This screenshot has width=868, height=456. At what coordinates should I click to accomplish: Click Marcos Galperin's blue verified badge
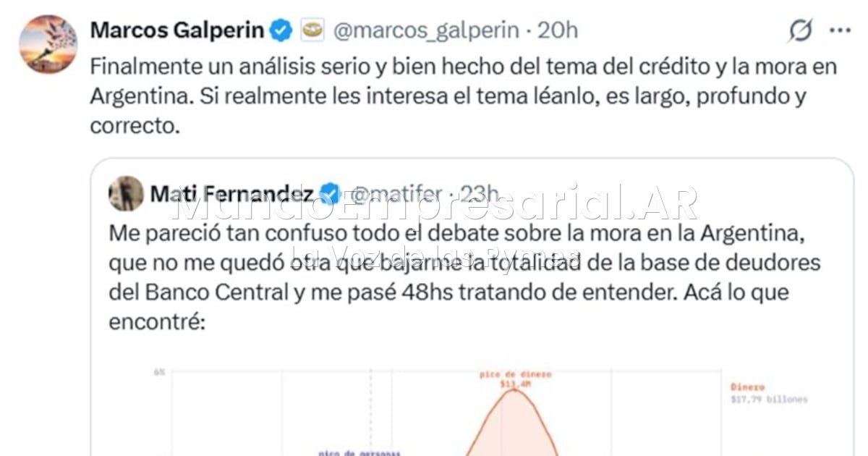(x=281, y=30)
